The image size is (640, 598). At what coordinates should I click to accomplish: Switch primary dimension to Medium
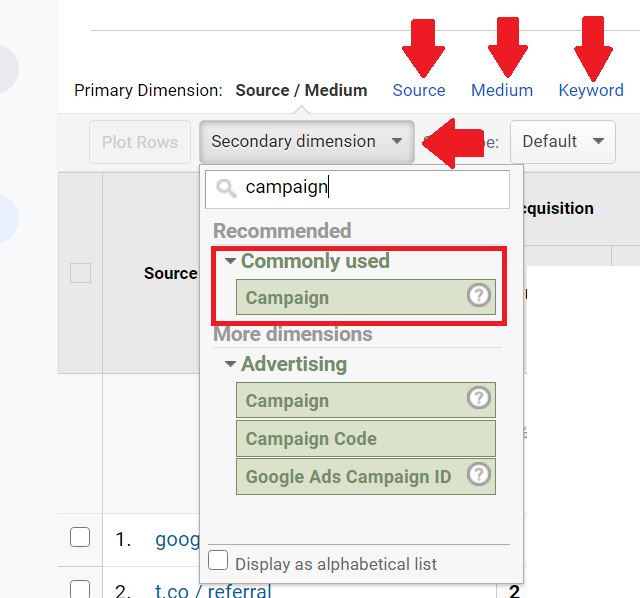point(502,90)
